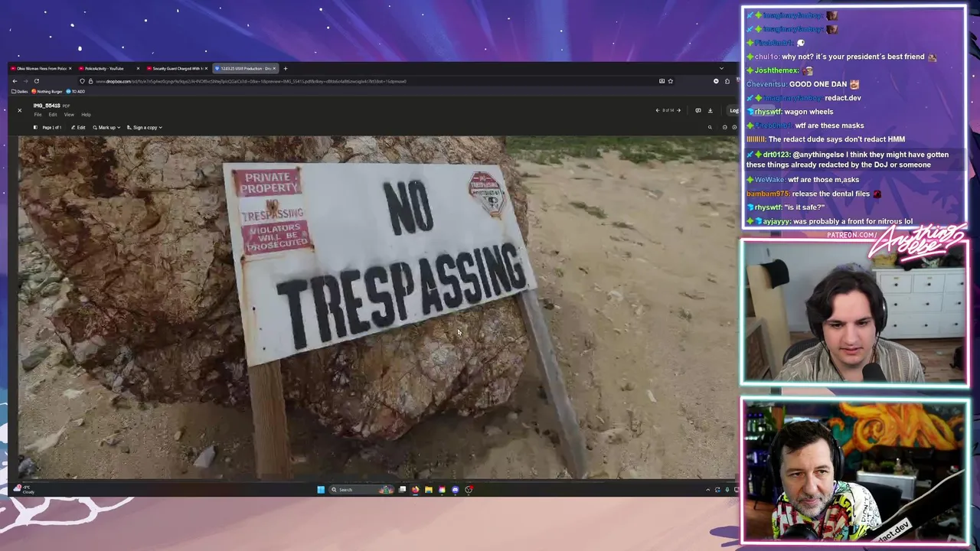Open the TO ADD bookmark
This screenshot has width=980, height=551.
76,91
